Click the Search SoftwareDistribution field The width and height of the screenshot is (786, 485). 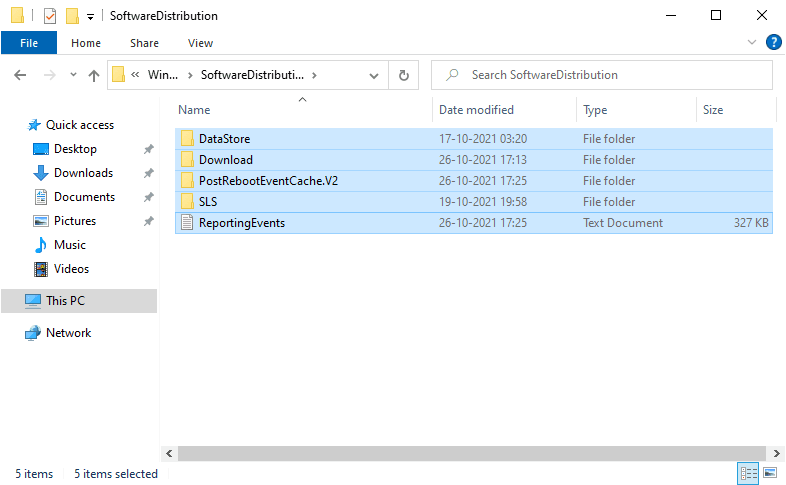(x=610, y=75)
